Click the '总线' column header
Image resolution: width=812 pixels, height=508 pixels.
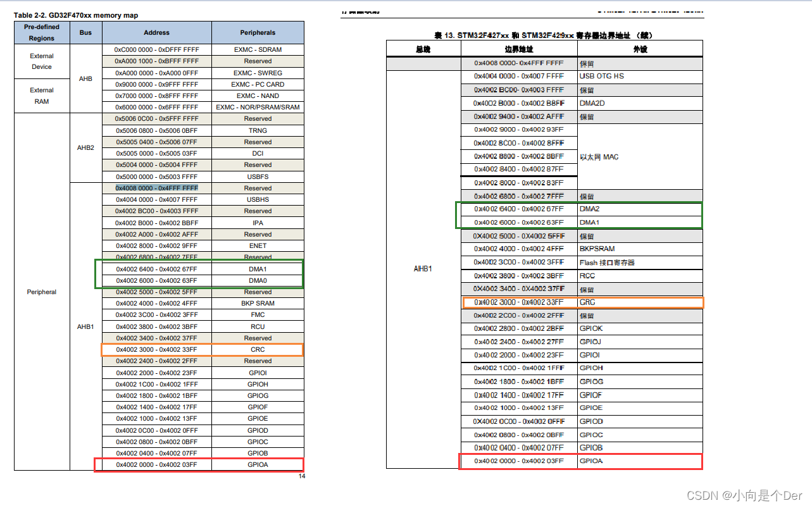tap(423, 49)
